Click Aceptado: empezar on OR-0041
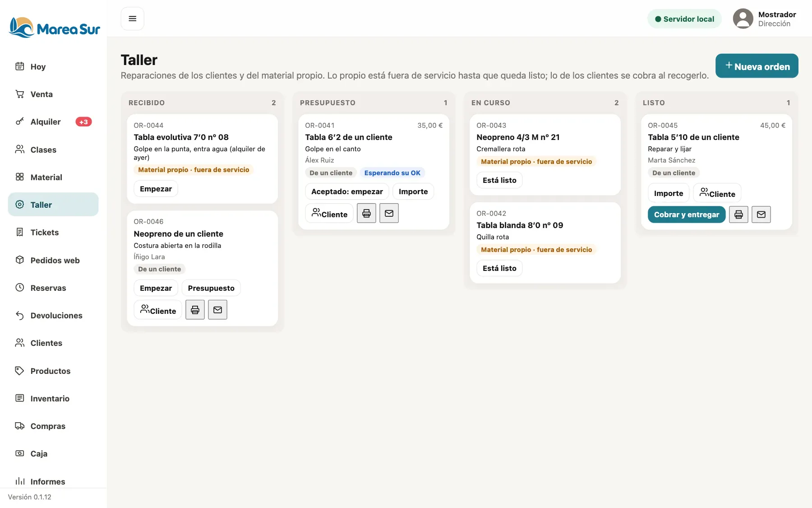The width and height of the screenshot is (812, 508). coord(347,191)
